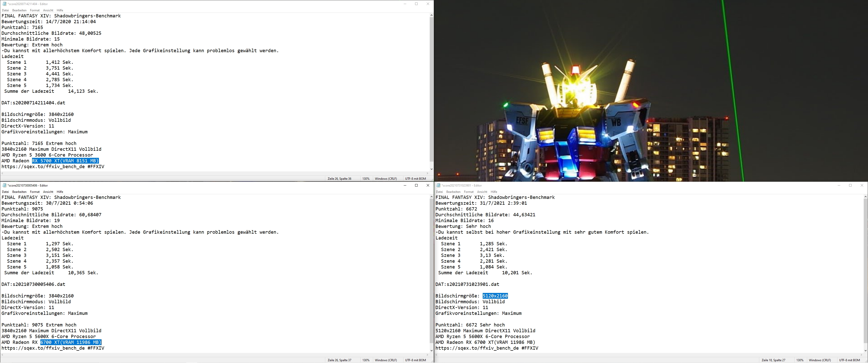Screen dimensions: 868x363
Task: Open Format menu in score20210730005406 window
Action: pos(35,192)
